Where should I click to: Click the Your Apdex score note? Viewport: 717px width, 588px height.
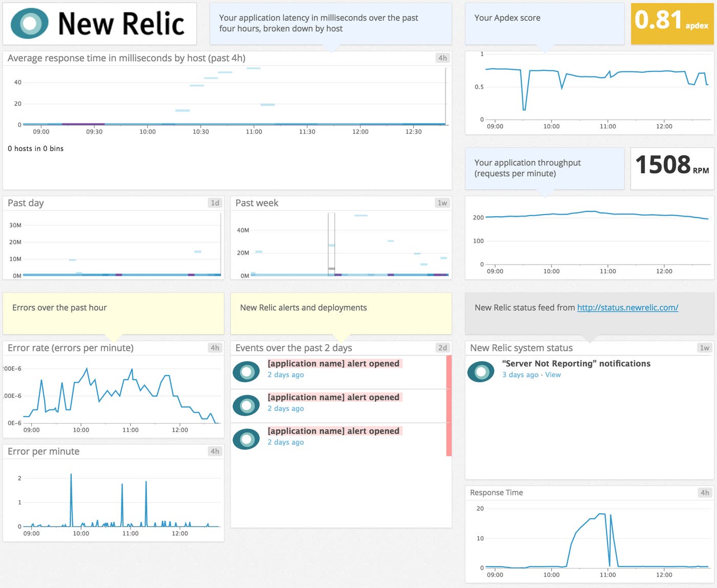544,24
